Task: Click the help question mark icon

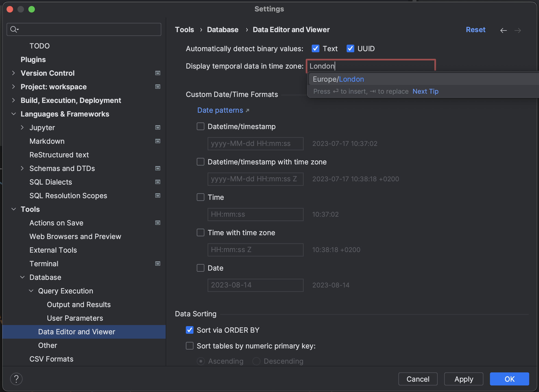Action: click(16, 379)
